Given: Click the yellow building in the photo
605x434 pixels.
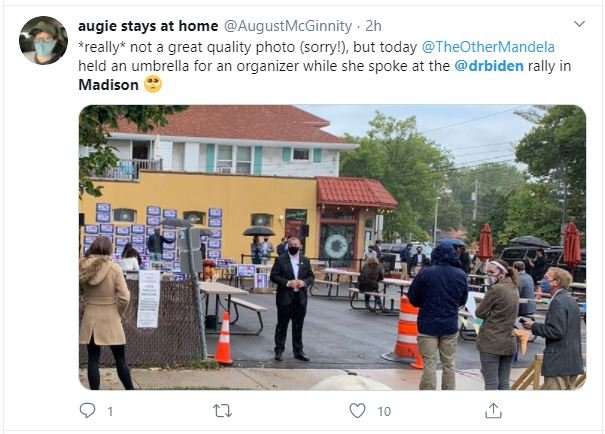Looking at the screenshot, I should coord(201,216).
